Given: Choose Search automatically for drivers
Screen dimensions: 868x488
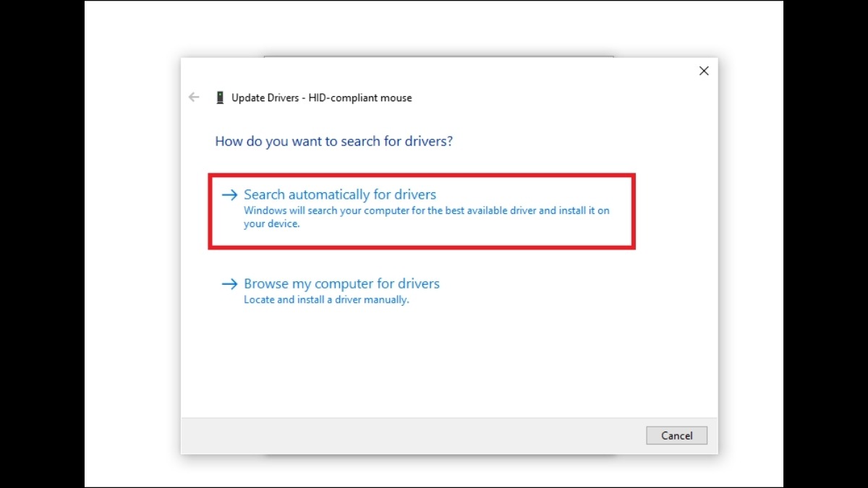Looking at the screenshot, I should 422,211.
